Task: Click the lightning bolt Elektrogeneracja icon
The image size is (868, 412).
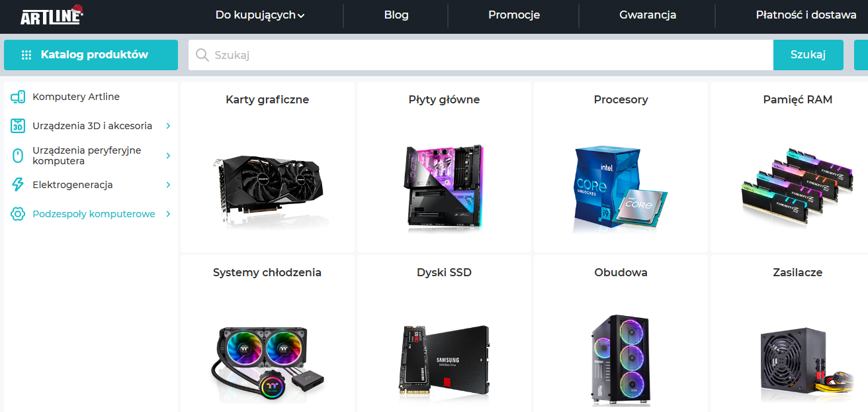Action: (18, 185)
